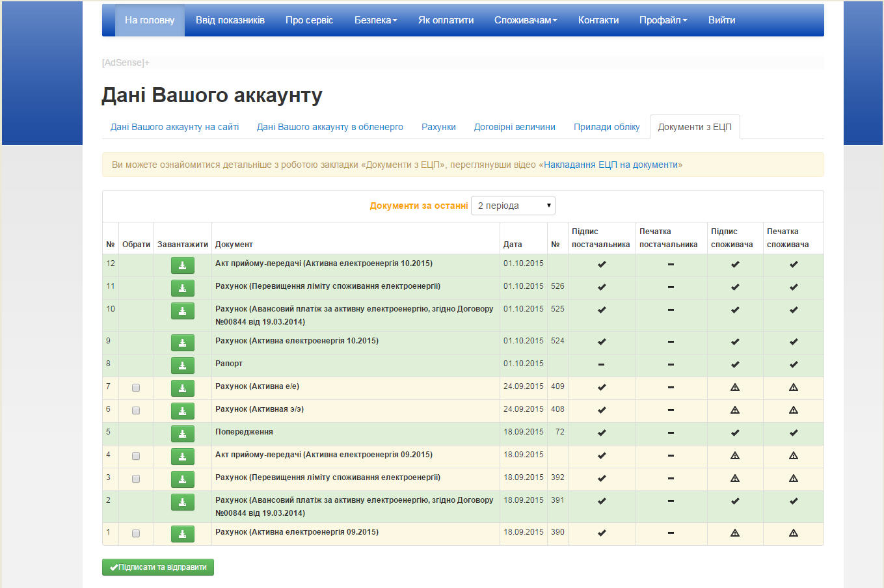
Task: Open Як оплатити page
Action: (x=446, y=20)
